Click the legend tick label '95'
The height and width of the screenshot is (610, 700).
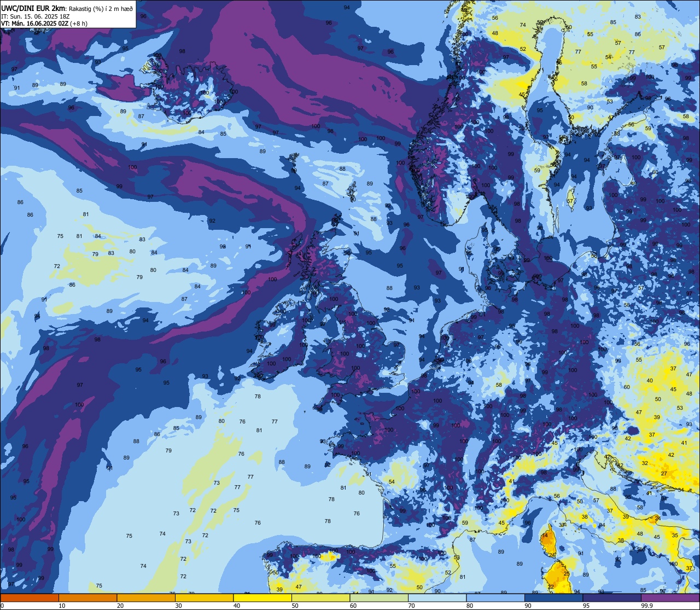(x=586, y=606)
